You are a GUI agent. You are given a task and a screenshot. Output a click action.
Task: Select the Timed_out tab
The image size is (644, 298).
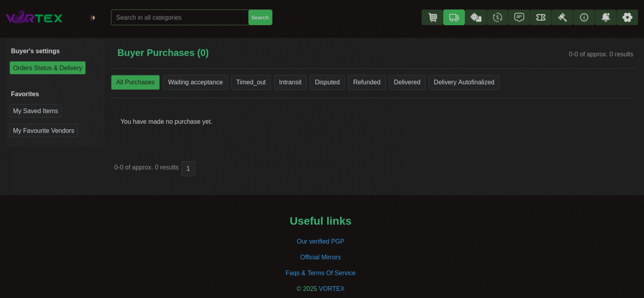click(251, 82)
